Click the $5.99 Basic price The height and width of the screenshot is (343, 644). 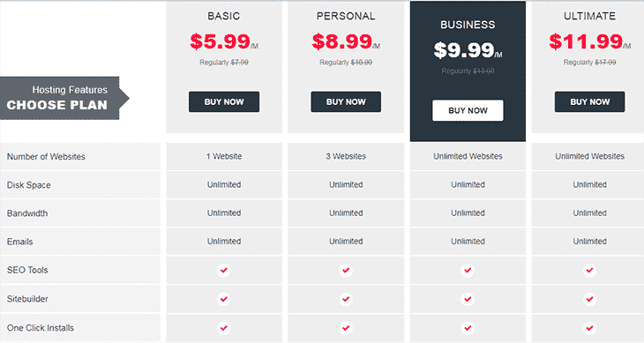[221, 41]
